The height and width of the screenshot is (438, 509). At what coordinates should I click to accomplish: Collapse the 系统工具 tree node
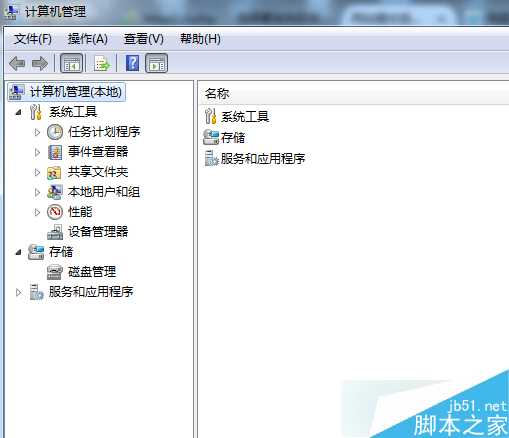coord(19,113)
